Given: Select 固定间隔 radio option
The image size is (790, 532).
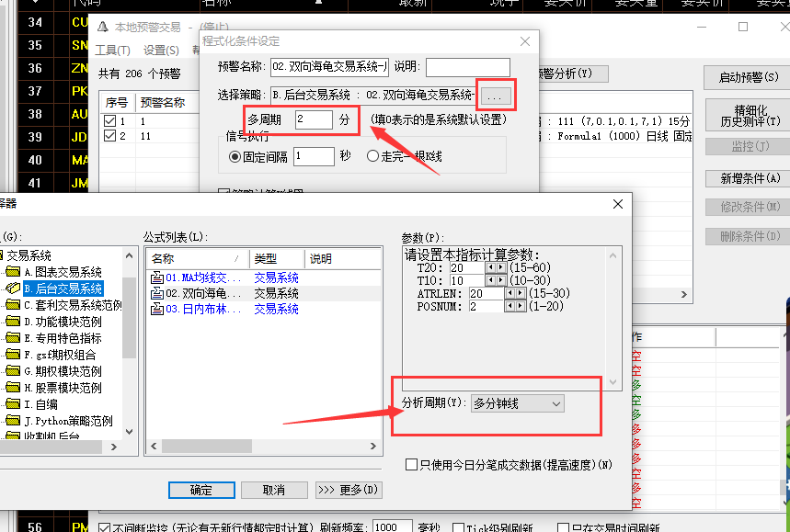Looking at the screenshot, I should 235,157.
